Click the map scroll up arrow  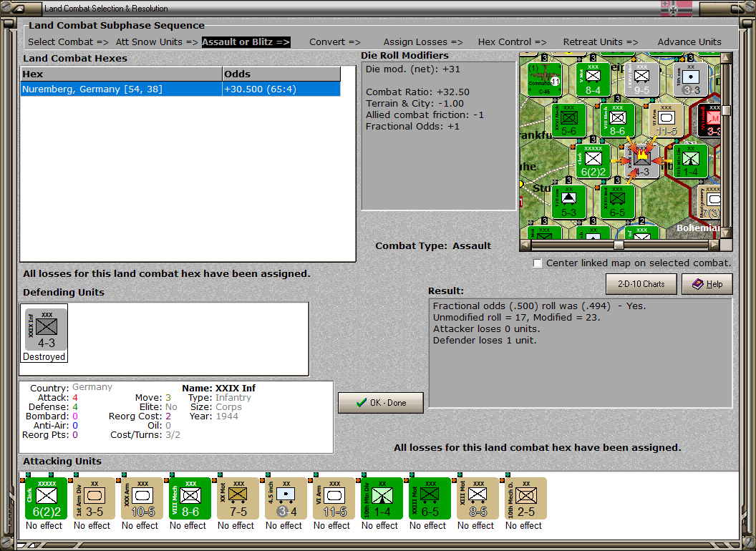point(726,58)
